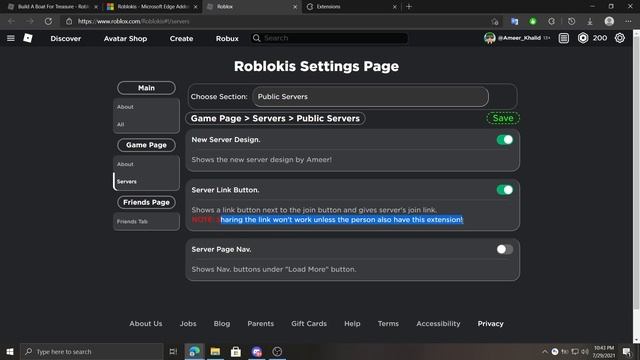
Task: Click the site lock icon in address bar
Action: coord(69,21)
